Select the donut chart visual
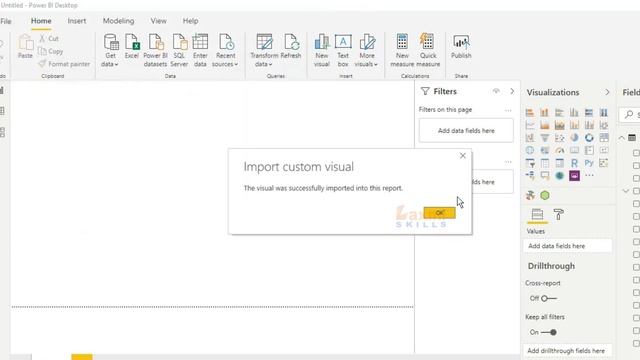The image size is (640, 360). click(x=589, y=138)
